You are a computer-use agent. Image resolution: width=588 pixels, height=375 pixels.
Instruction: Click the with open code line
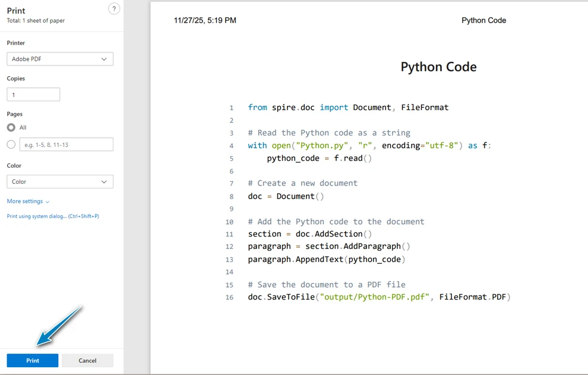[x=369, y=146]
